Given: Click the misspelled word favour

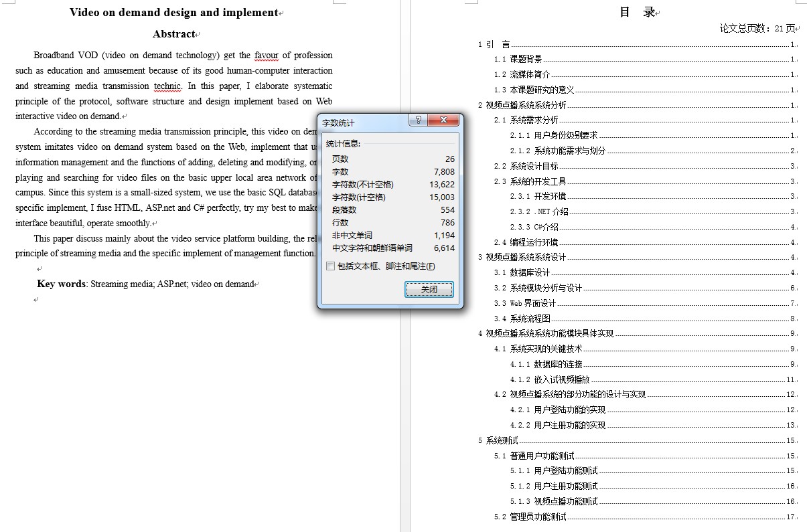Looking at the screenshot, I should [x=266, y=56].
